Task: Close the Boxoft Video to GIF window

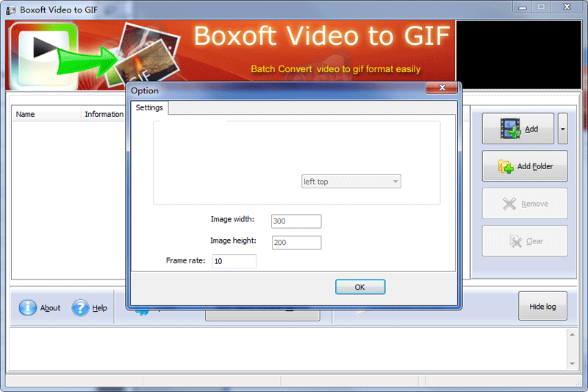Action: point(567,7)
